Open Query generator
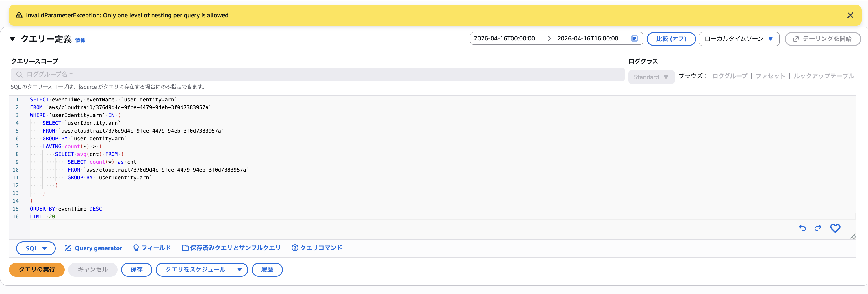The image size is (868, 294). coord(93,248)
